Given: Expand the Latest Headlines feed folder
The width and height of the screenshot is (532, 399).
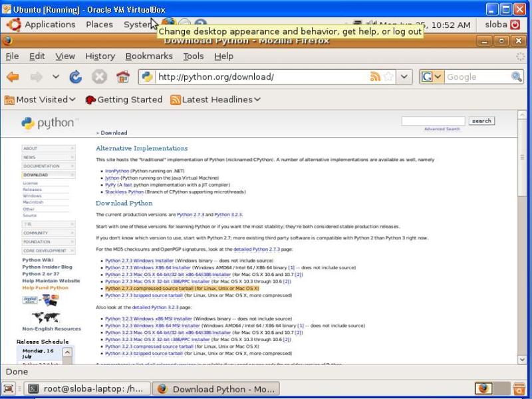Looking at the screenshot, I should [x=215, y=100].
